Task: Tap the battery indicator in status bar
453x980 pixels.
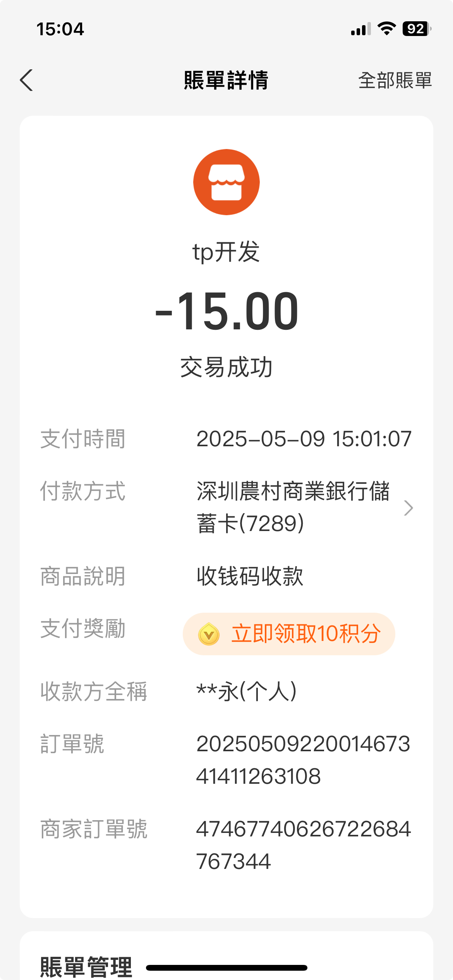Action: click(x=417, y=29)
